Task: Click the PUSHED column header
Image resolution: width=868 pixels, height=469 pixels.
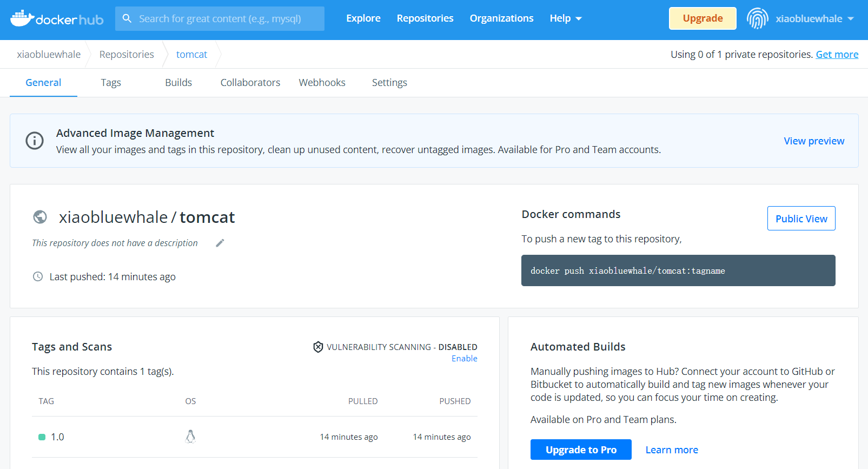Action: pos(455,401)
